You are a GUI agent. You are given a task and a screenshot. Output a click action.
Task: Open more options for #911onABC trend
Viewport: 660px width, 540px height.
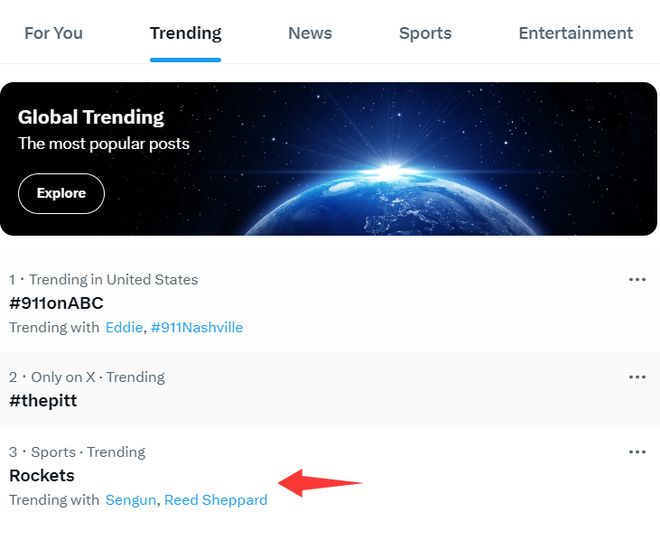637,280
